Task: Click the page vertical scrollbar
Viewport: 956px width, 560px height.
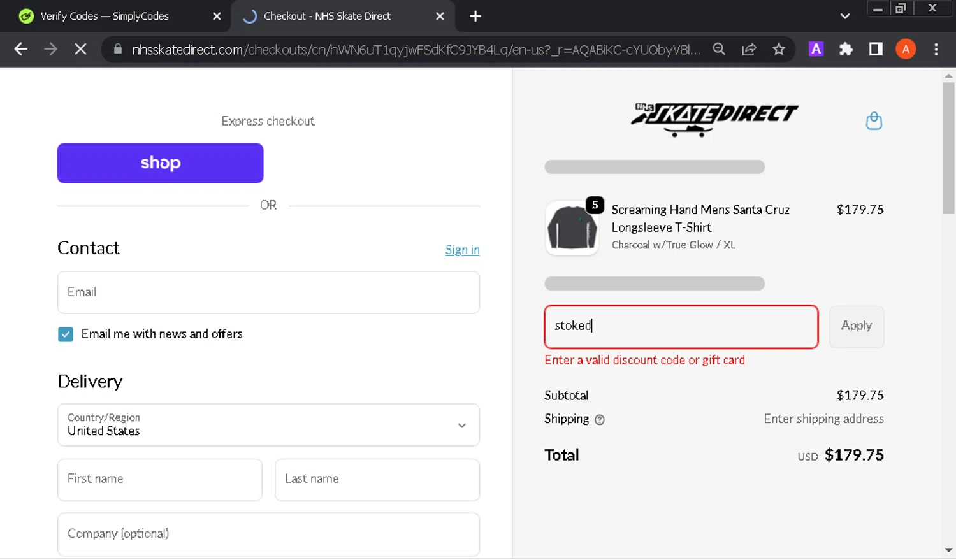Action: click(x=948, y=148)
